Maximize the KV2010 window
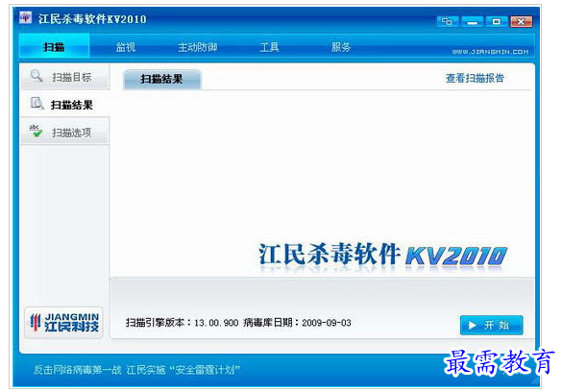Viewport: 563px width, 392px height. pyautogui.click(x=497, y=22)
